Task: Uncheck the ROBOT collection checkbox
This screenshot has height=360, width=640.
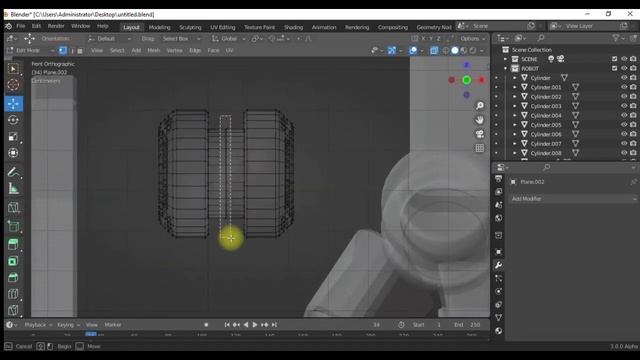Action: (615, 69)
